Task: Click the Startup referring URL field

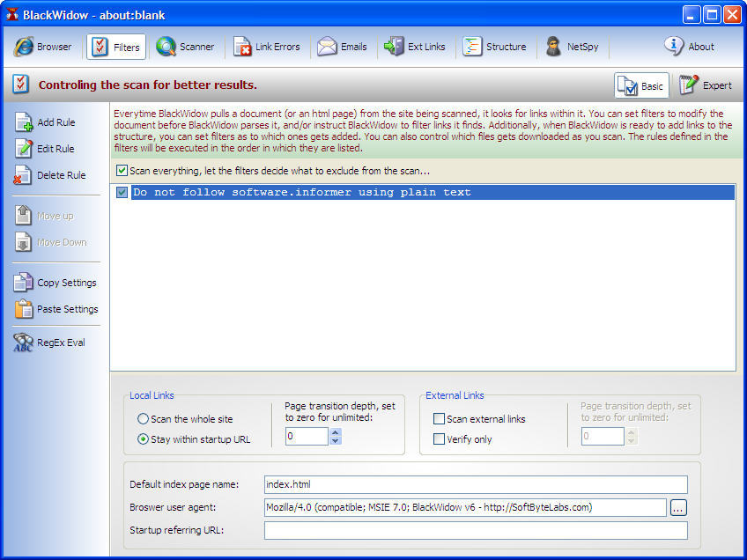Action: tap(476, 530)
